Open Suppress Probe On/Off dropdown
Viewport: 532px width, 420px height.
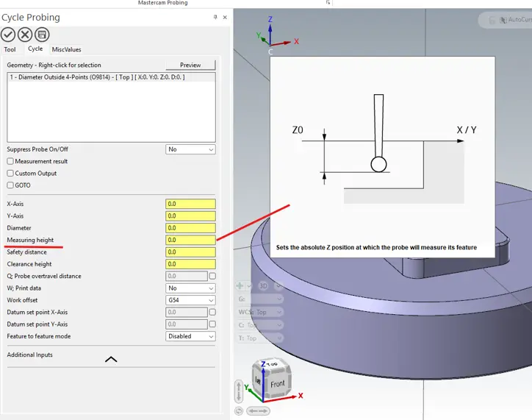[x=190, y=149]
